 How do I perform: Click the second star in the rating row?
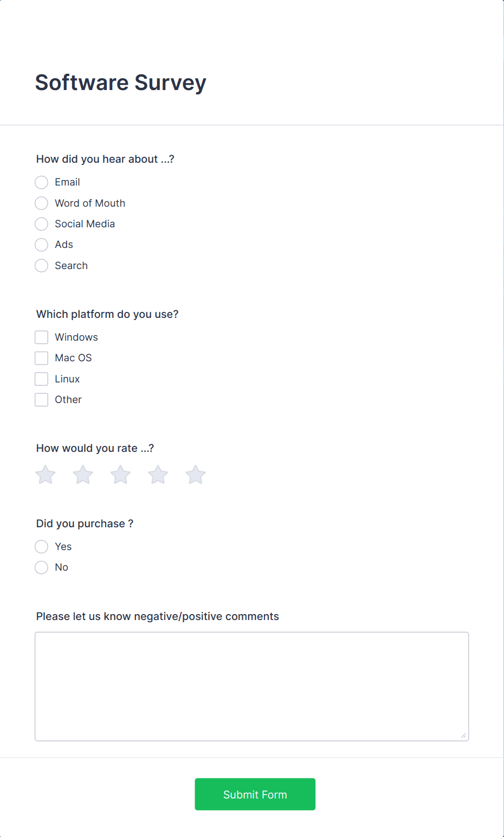82,474
